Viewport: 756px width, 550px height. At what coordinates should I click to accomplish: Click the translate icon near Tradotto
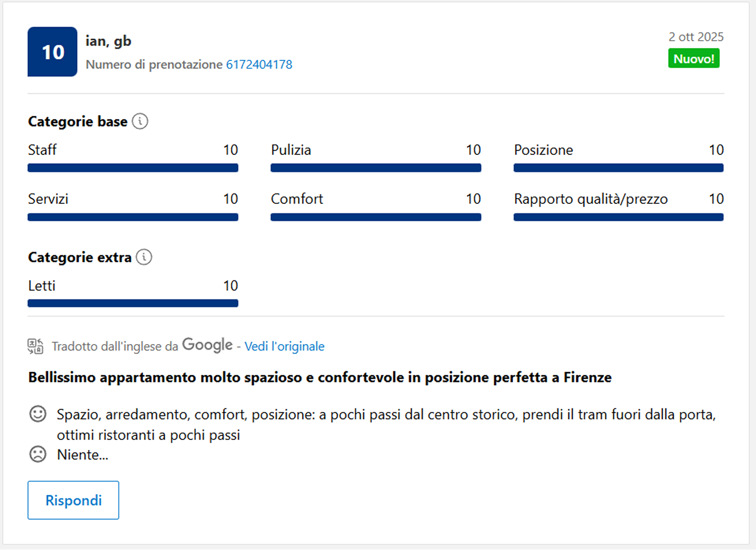coord(35,346)
